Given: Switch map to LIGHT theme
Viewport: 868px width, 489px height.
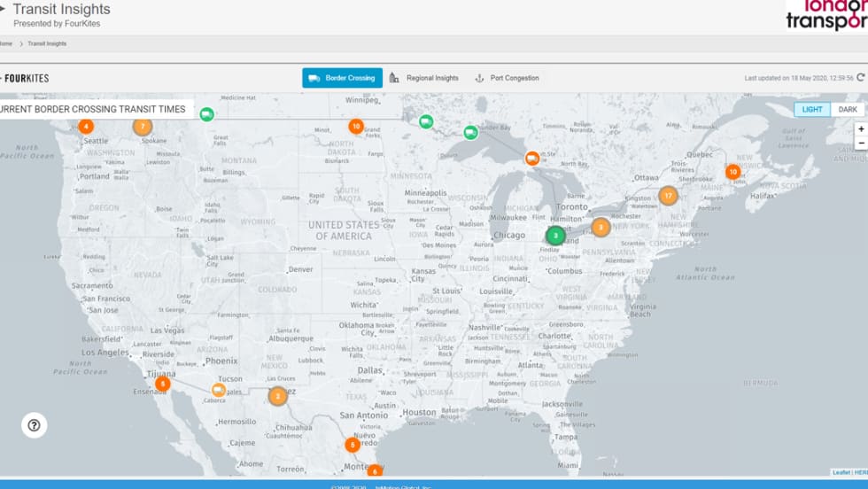Looking at the screenshot, I should pyautogui.click(x=812, y=110).
